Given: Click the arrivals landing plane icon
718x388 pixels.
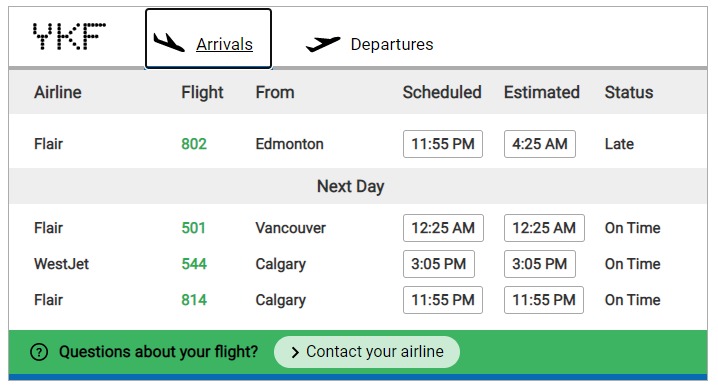Looking at the screenshot, I should pos(169,43).
